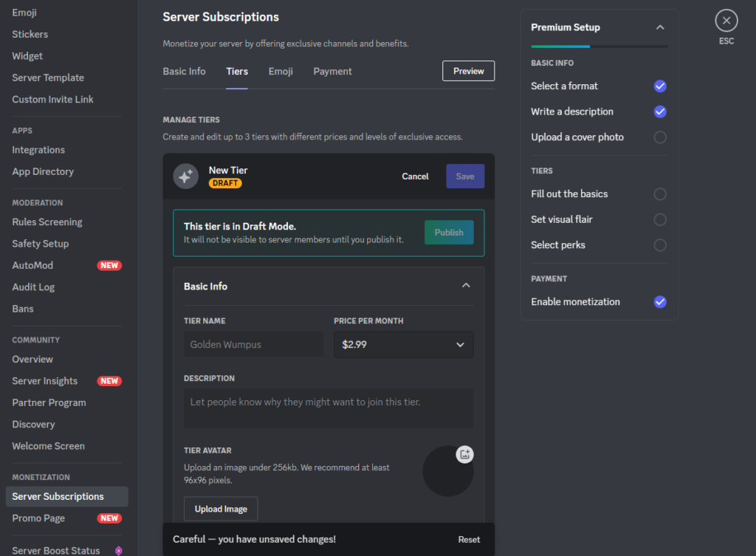Click the NEW badge next to AutoMod
The image size is (756, 556).
point(109,266)
